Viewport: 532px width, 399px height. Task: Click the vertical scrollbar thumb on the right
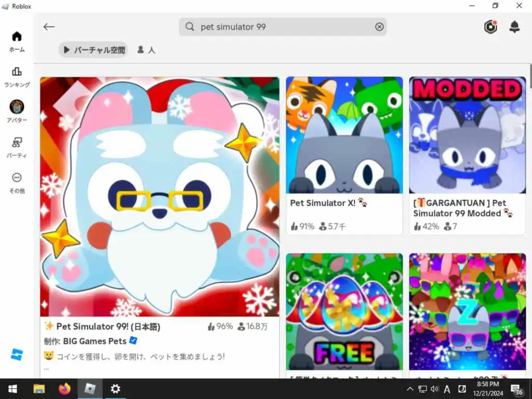click(x=530, y=76)
